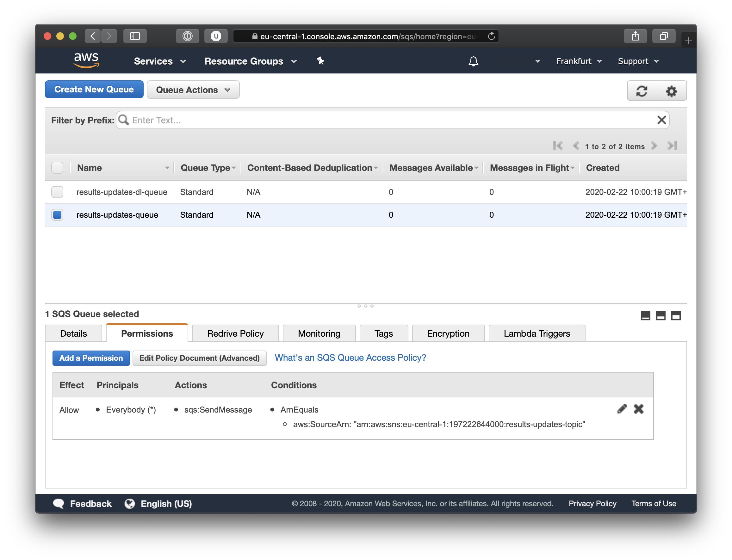The height and width of the screenshot is (560, 732).
Task: Switch to the Redrive Policy tab
Action: pos(235,333)
